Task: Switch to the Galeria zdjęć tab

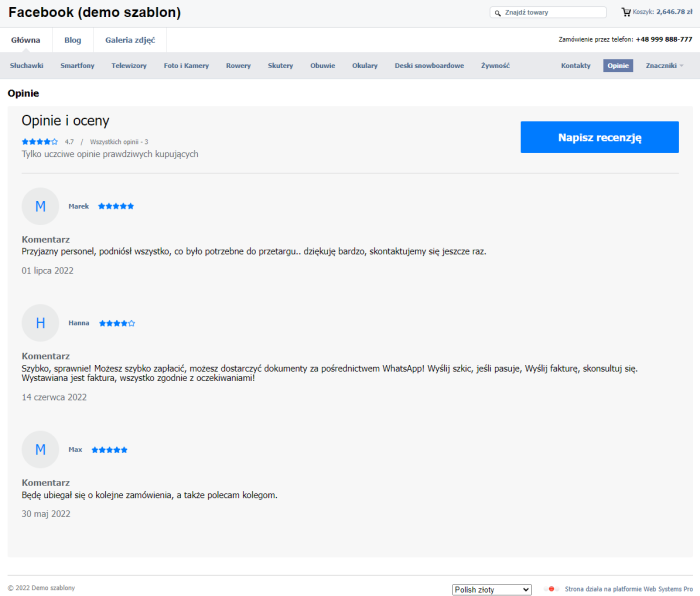Action: click(130, 40)
